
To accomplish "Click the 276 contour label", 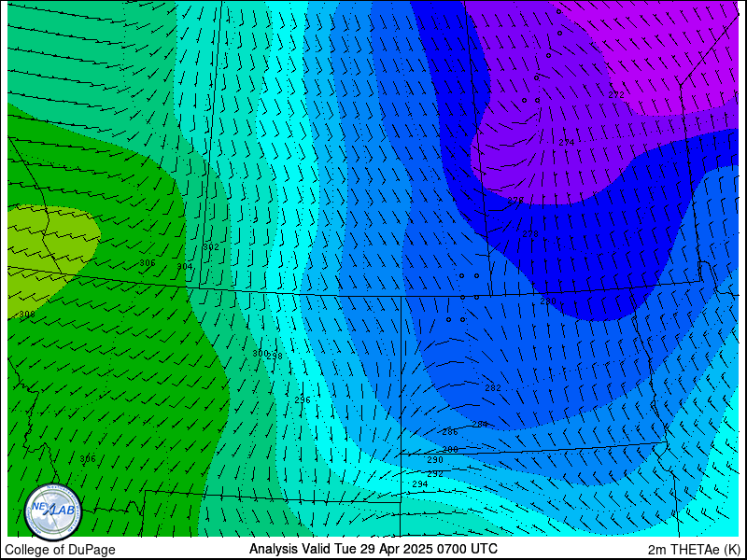I will pyautogui.click(x=515, y=200).
